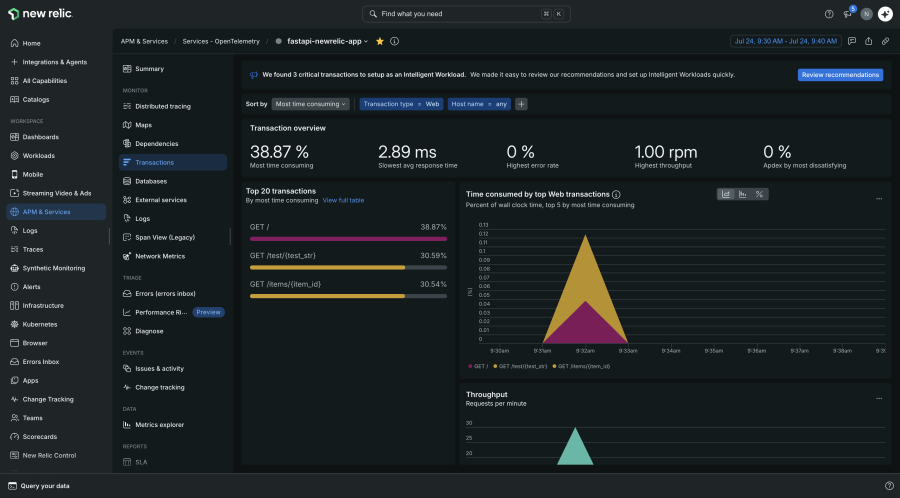Image resolution: width=900 pixels, height=498 pixels.
Task: Switch chart to line view toggle
Action: coord(726,194)
